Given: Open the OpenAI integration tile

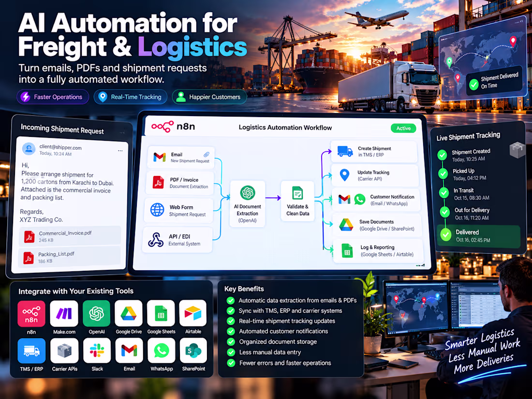Looking at the screenshot, I should 96,313.
